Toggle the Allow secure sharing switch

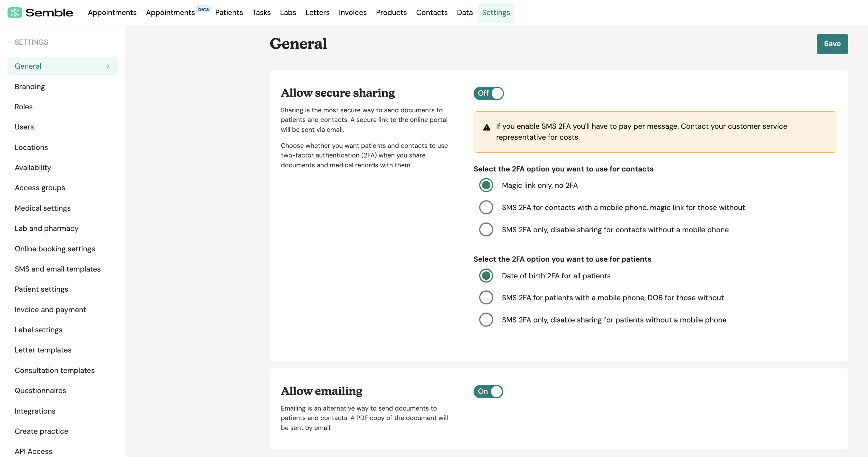[x=489, y=93]
